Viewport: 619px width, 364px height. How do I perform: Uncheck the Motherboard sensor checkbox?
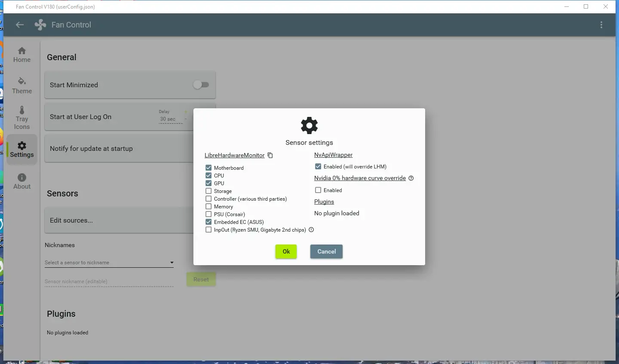(208, 168)
